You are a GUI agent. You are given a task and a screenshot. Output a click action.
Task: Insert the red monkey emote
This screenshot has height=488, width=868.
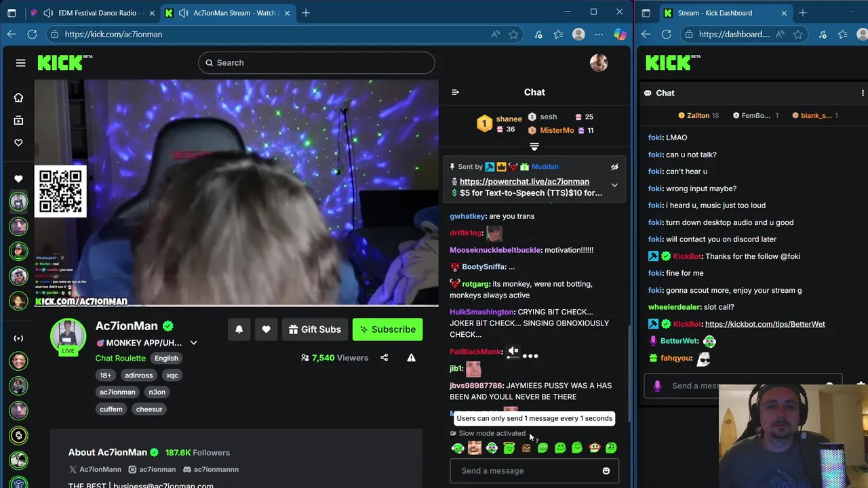coord(594,448)
